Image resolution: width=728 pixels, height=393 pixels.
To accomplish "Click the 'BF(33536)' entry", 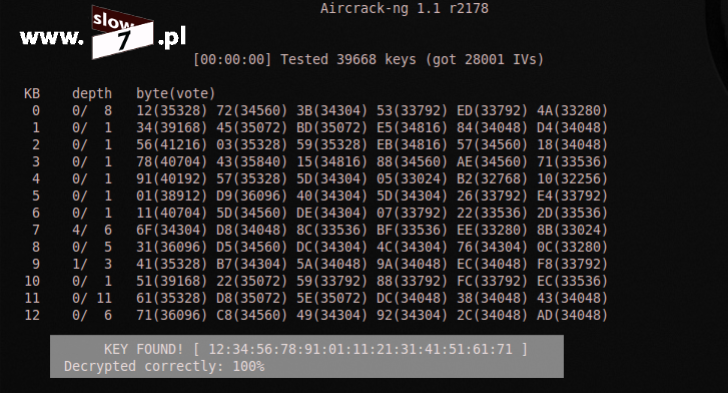I will pyautogui.click(x=412, y=230).
